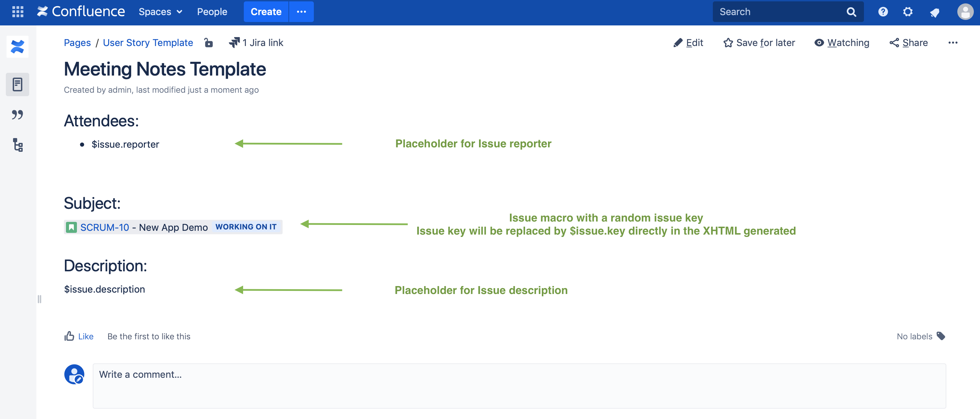Open the User Story Template breadcrumb
The height and width of the screenshot is (419, 980).
point(148,43)
